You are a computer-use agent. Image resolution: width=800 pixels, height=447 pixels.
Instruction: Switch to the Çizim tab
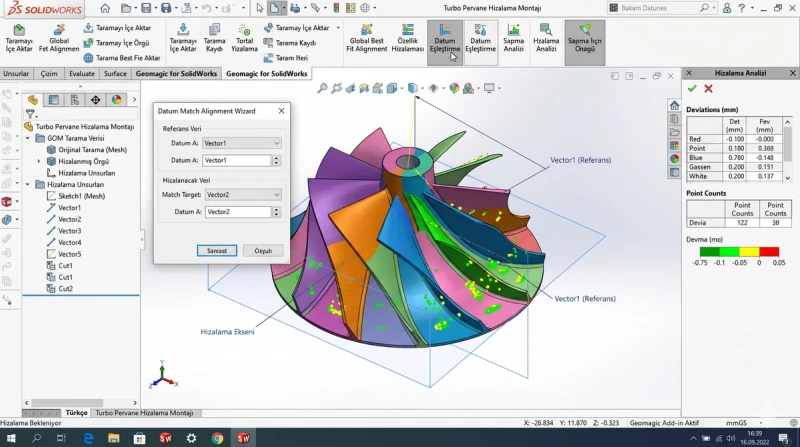49,73
